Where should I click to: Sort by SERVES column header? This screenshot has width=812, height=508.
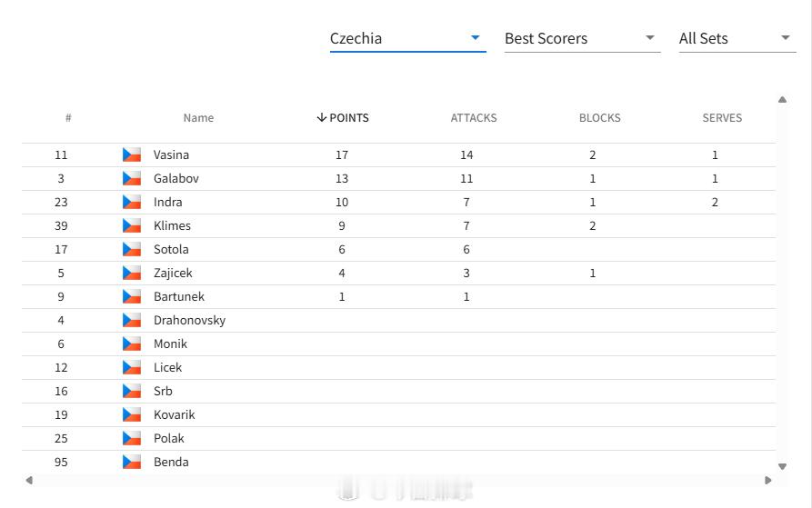[722, 118]
